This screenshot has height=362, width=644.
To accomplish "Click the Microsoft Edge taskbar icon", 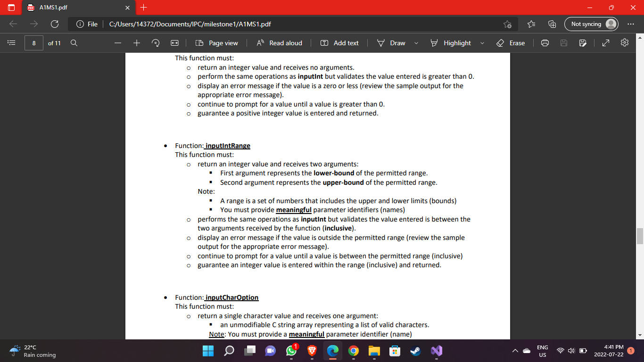I will coord(333,351).
